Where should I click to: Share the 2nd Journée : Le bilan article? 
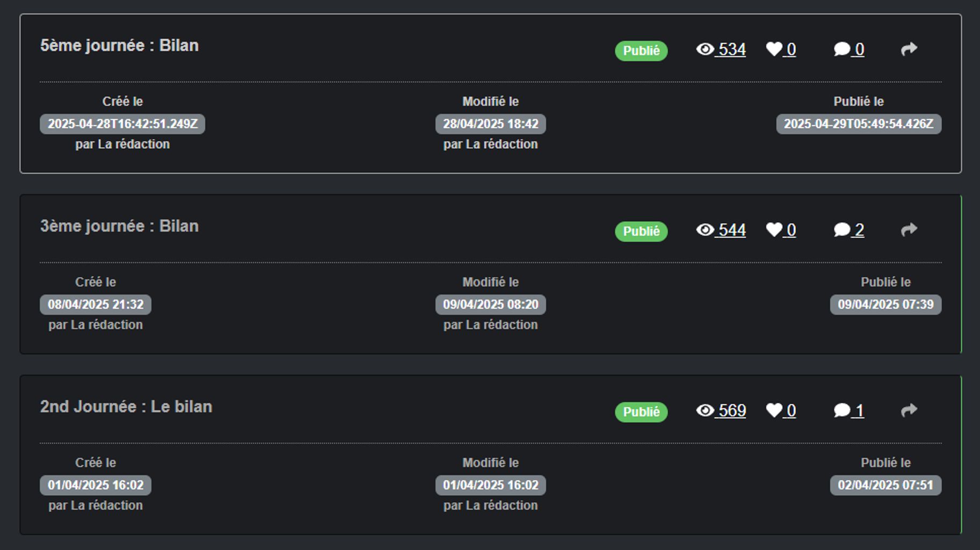[x=909, y=410]
